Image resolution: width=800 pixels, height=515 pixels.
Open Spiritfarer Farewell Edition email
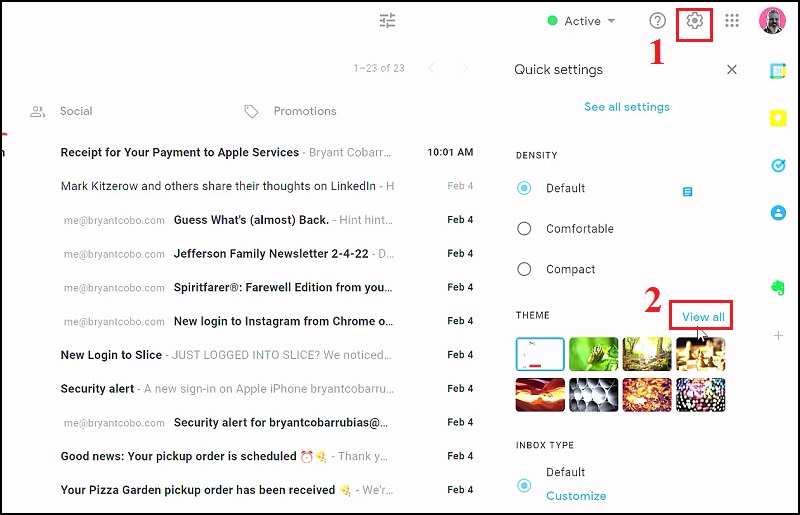[267, 287]
